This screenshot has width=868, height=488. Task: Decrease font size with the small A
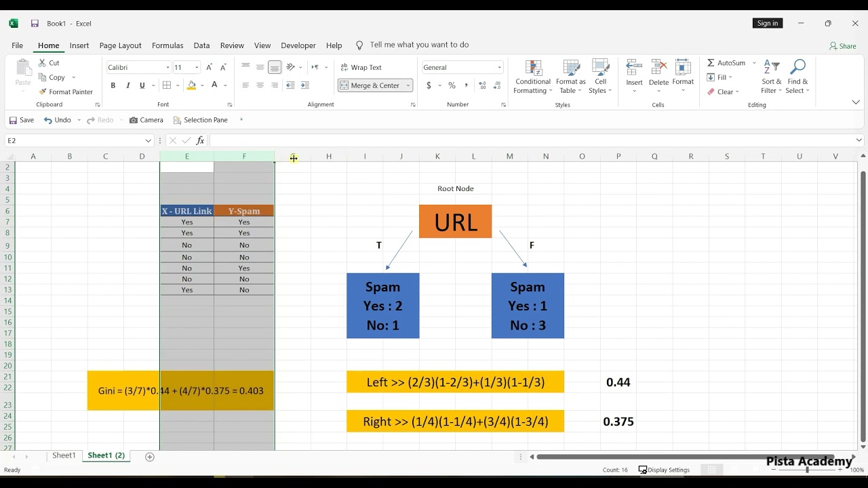(224, 67)
